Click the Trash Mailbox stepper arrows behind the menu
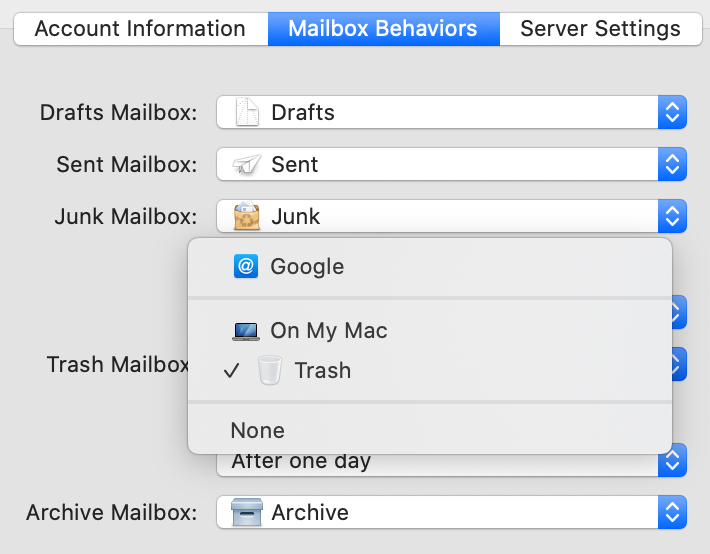This screenshot has width=710, height=554. 680,364
